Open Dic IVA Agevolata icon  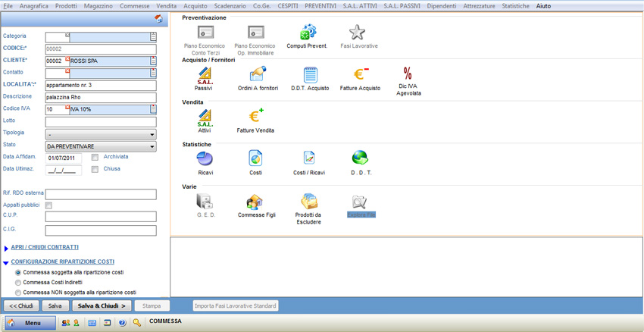[408, 75]
